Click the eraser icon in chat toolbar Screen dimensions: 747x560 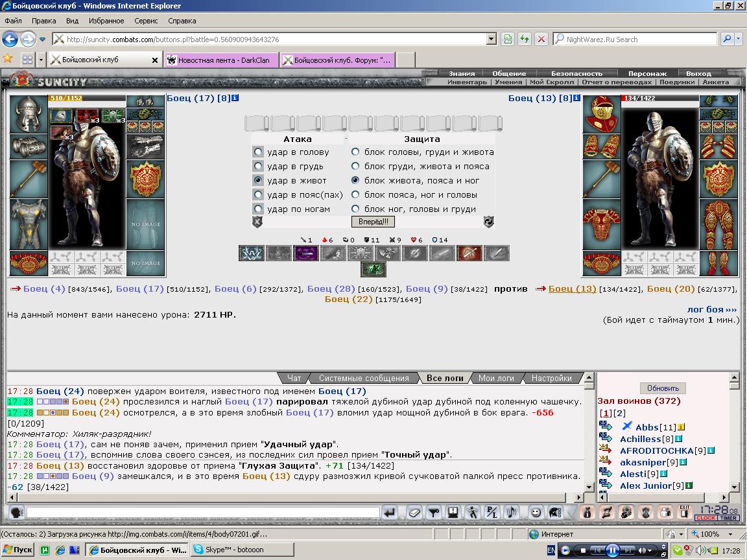pyautogui.click(x=414, y=513)
